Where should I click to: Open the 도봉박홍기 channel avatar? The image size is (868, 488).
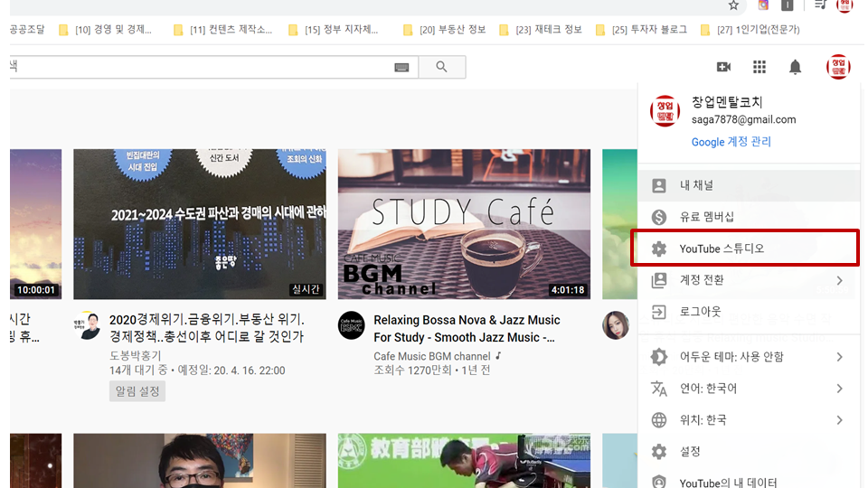(x=87, y=325)
